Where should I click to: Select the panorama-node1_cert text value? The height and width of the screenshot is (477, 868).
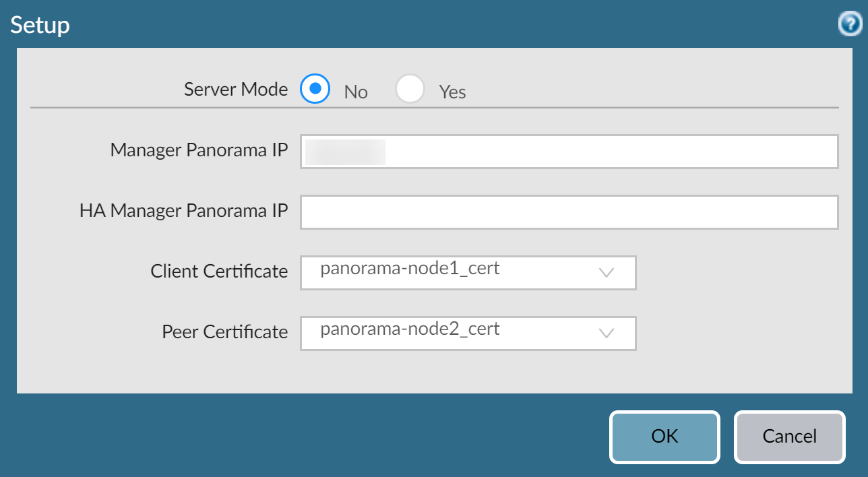click(410, 269)
